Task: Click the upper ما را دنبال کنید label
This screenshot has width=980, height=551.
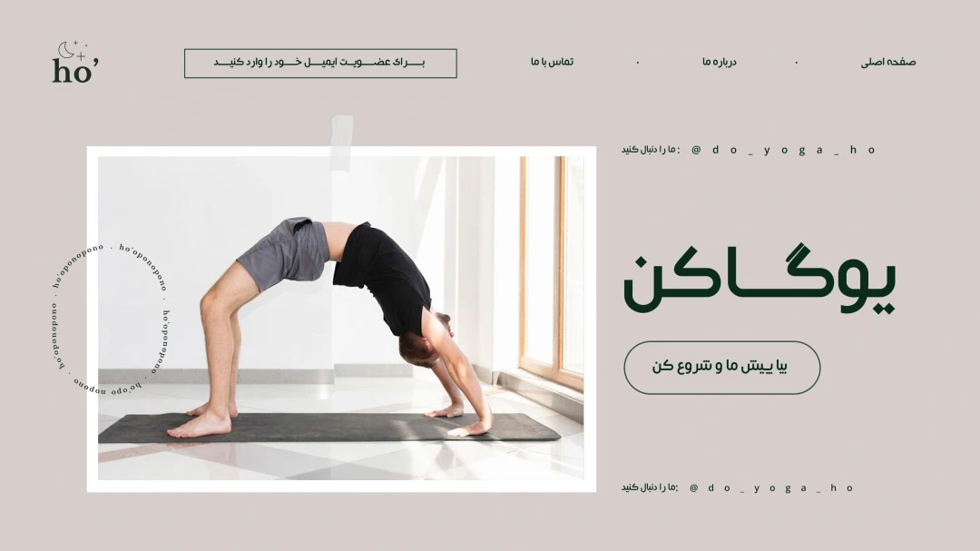Action: 650,150
